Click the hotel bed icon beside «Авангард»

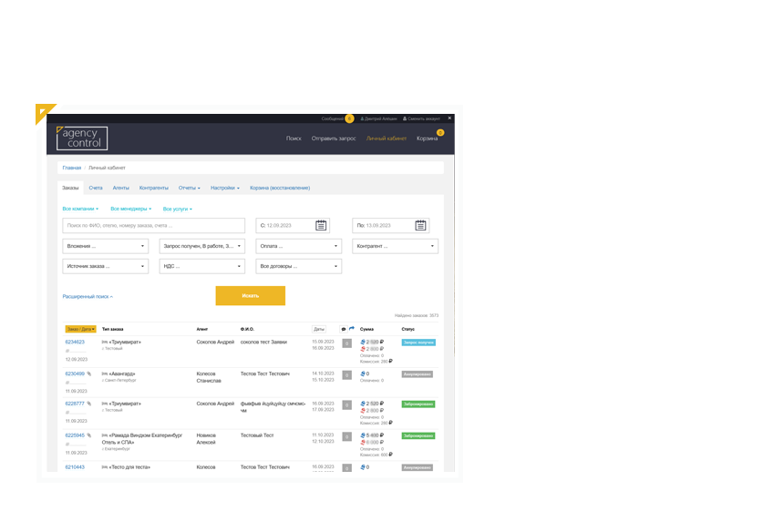[x=105, y=373]
